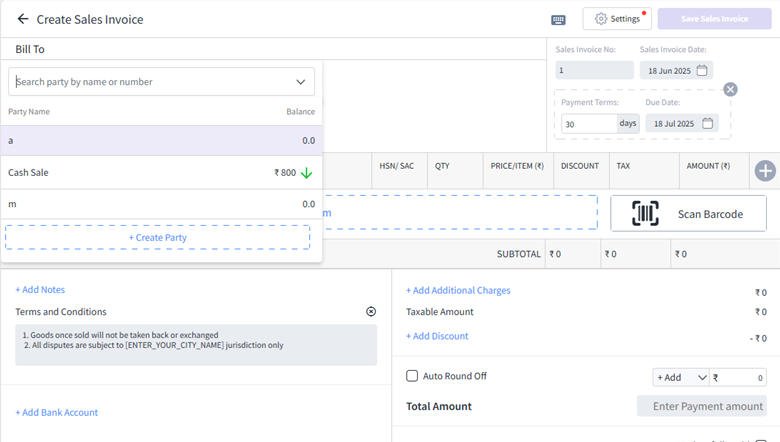Remove Terms and Conditions with the X icon
Screen dimensions: 780x442
coord(371,312)
